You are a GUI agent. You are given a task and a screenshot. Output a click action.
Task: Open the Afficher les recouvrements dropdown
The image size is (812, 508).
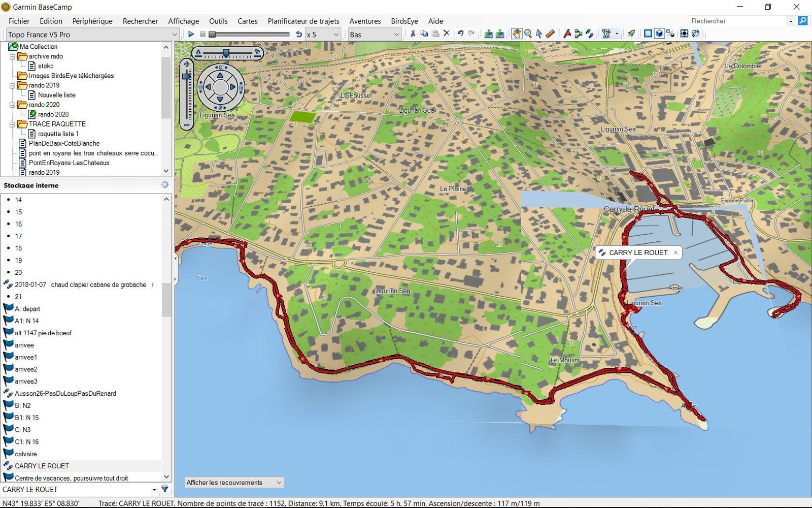(234, 483)
